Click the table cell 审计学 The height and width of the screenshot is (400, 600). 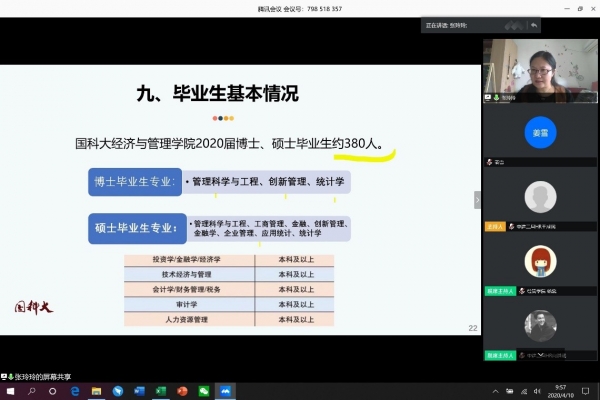(189, 304)
